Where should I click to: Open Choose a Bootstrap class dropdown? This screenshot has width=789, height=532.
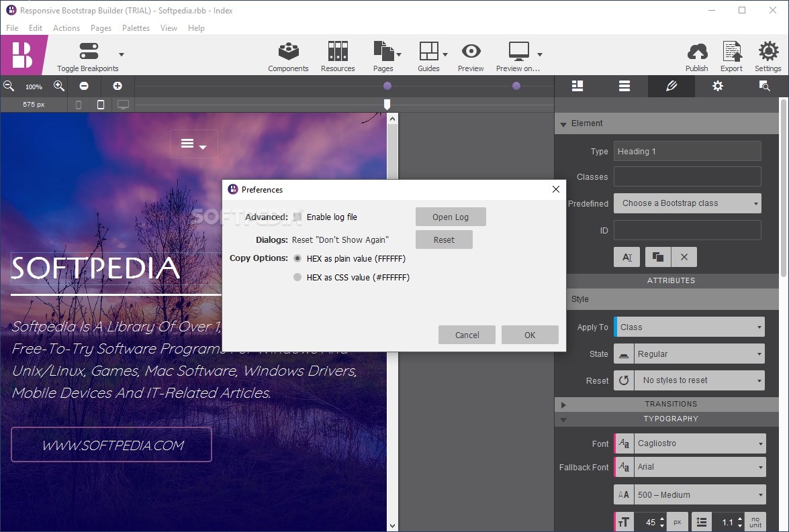pyautogui.click(x=688, y=203)
